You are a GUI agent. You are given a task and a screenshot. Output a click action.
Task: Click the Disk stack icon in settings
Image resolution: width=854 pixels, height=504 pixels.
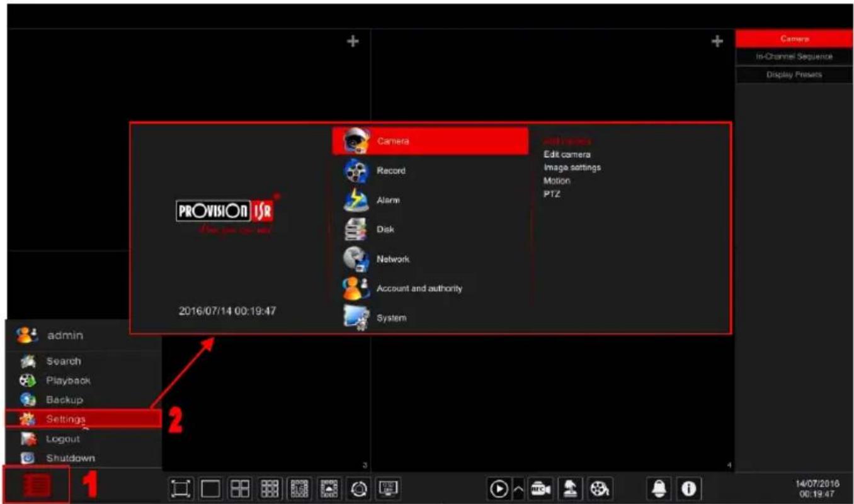click(356, 230)
